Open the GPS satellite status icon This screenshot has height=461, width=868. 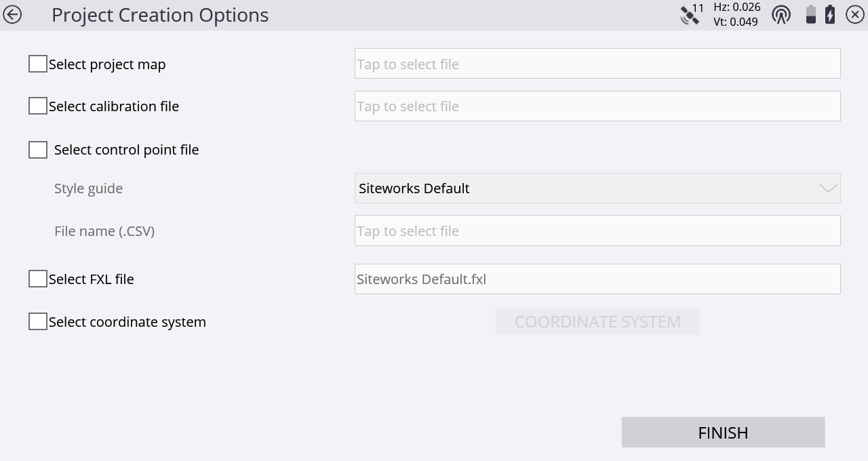692,14
